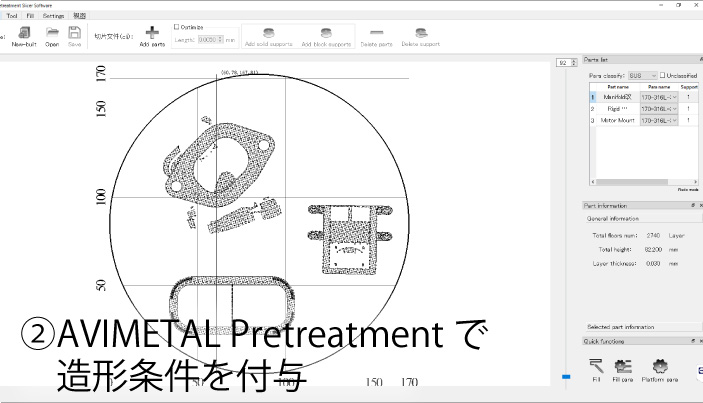
Task: Click the layer slider blue handle
Action: (566, 377)
